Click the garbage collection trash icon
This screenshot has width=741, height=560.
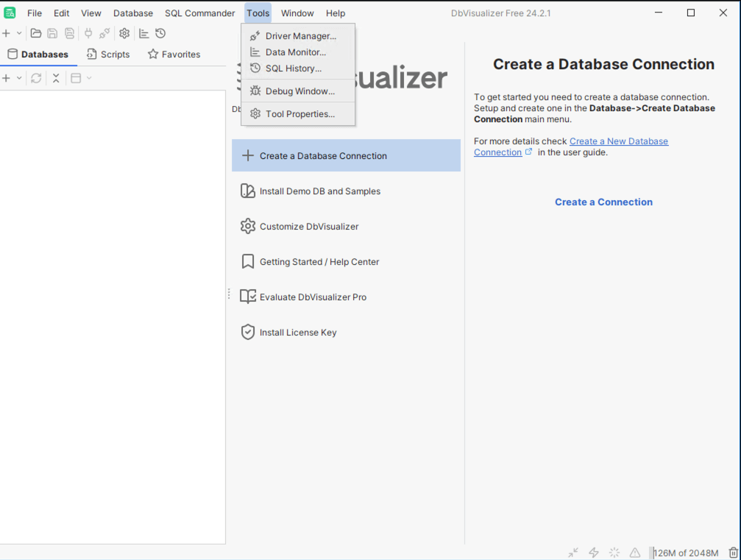pyautogui.click(x=733, y=553)
